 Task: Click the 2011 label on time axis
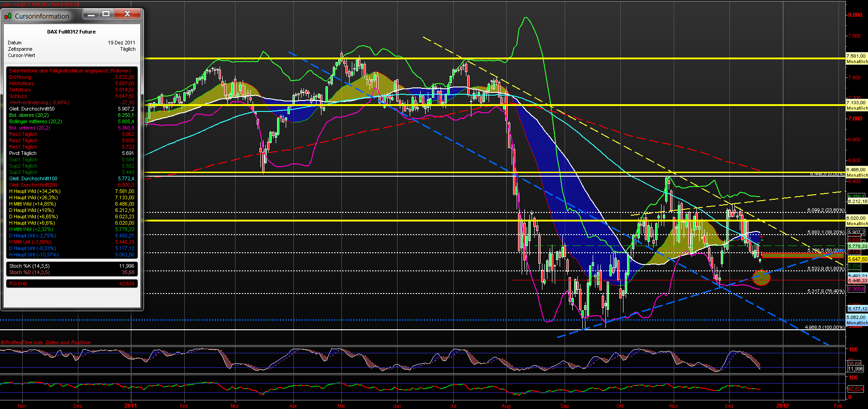click(x=131, y=406)
